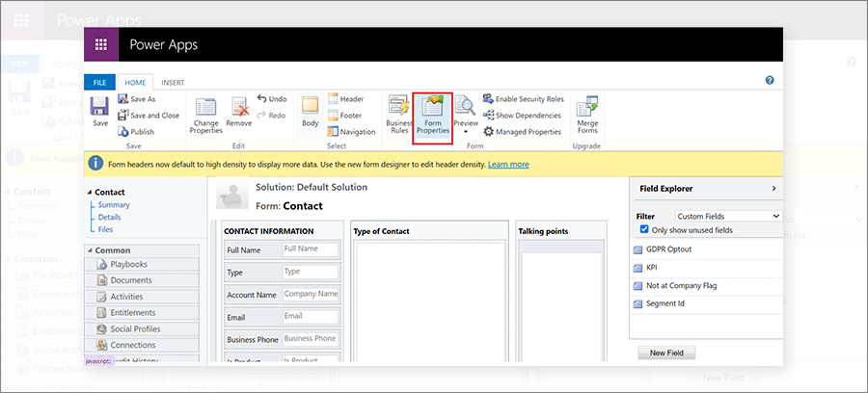Click Show Dependencies

pyautogui.click(x=522, y=115)
